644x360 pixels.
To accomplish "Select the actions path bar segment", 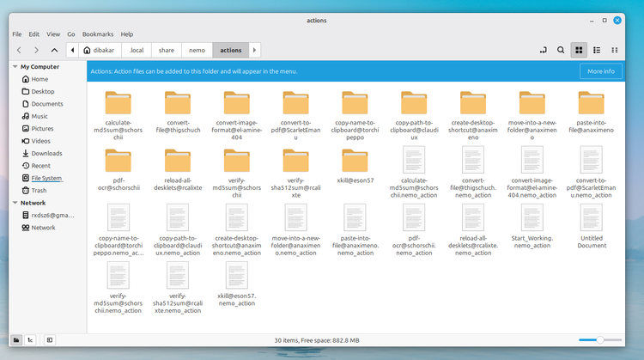I will pos(231,50).
